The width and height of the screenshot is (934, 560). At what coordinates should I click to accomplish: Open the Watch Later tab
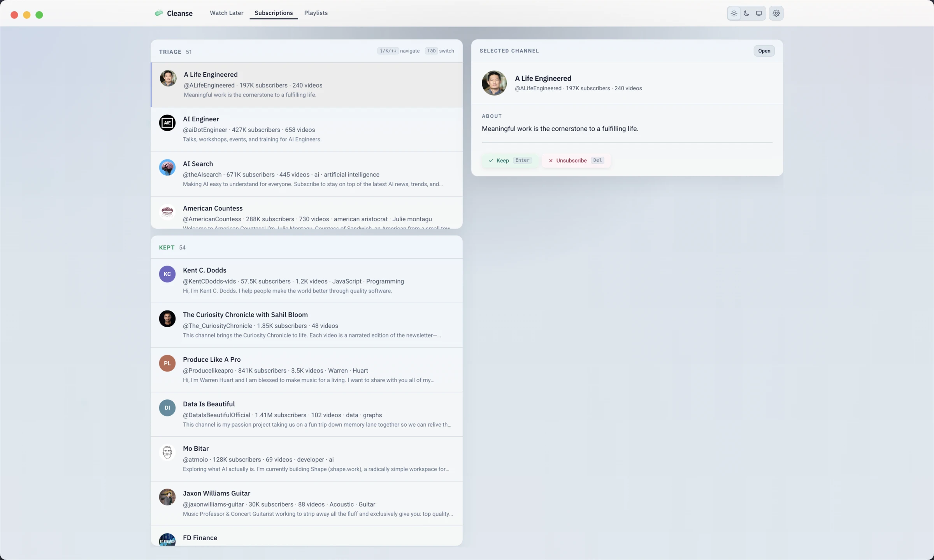[226, 13]
